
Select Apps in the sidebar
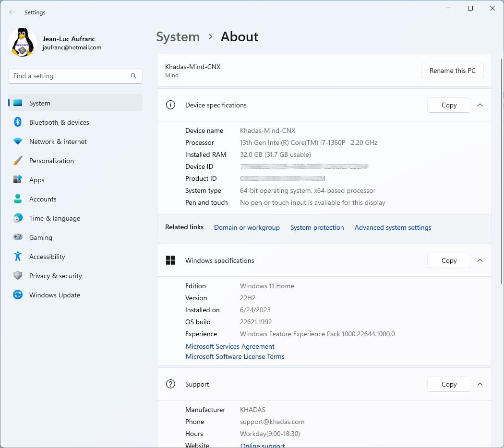pyautogui.click(x=75, y=179)
